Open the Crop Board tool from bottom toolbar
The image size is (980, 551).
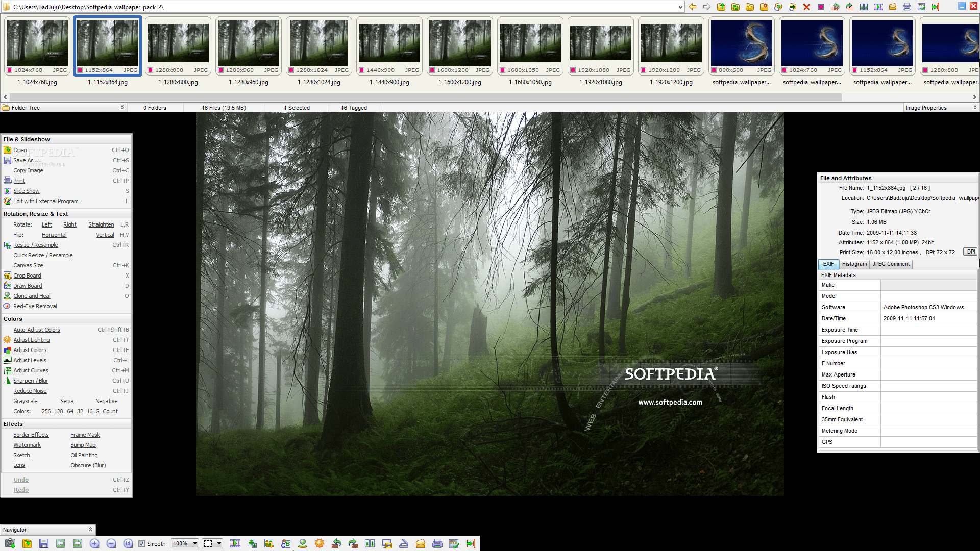pyautogui.click(x=269, y=543)
